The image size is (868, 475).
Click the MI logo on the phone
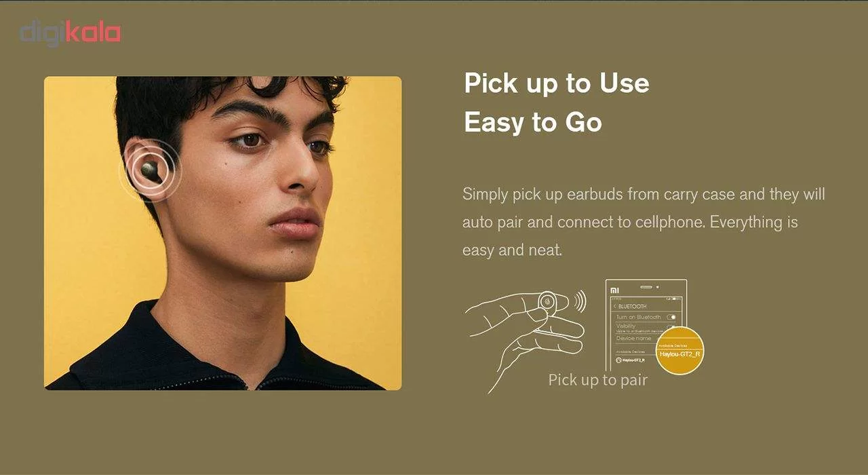(615, 290)
